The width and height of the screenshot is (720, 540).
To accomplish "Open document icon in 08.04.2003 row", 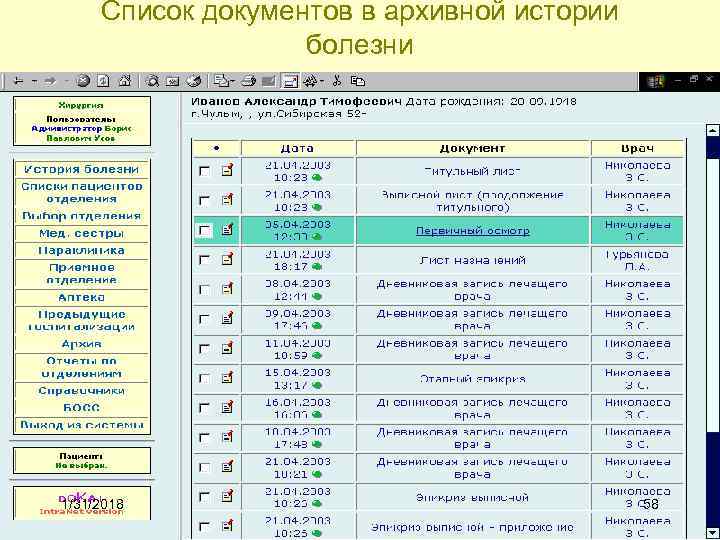I will 227,289.
